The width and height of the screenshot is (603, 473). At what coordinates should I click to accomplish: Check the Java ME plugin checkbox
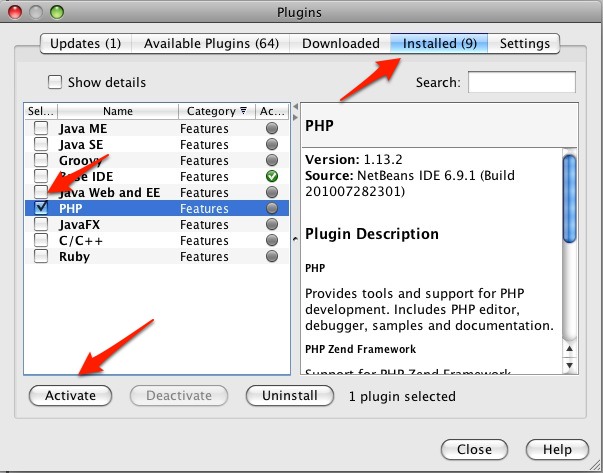click(41, 128)
